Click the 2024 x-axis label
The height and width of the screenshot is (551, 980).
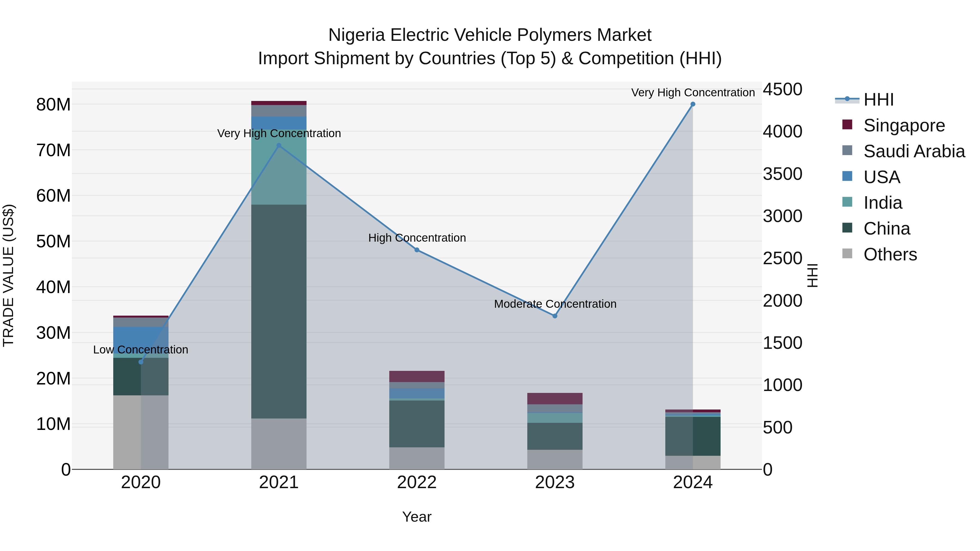[693, 482]
